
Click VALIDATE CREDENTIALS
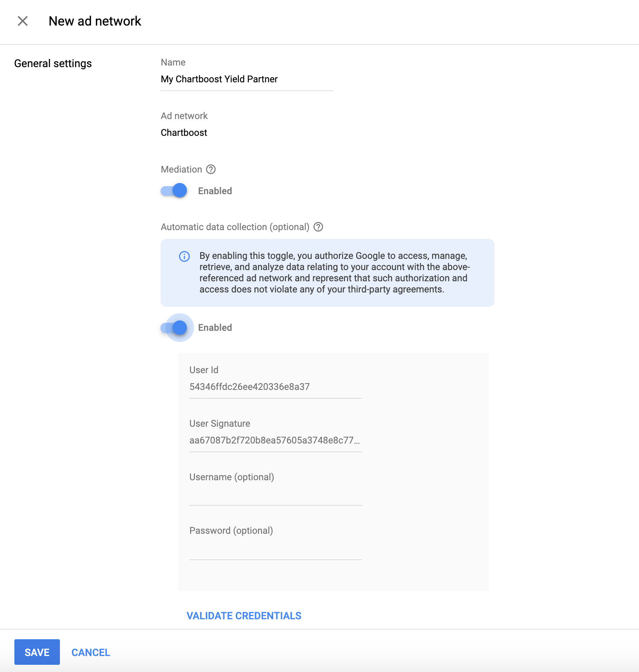[x=243, y=616]
